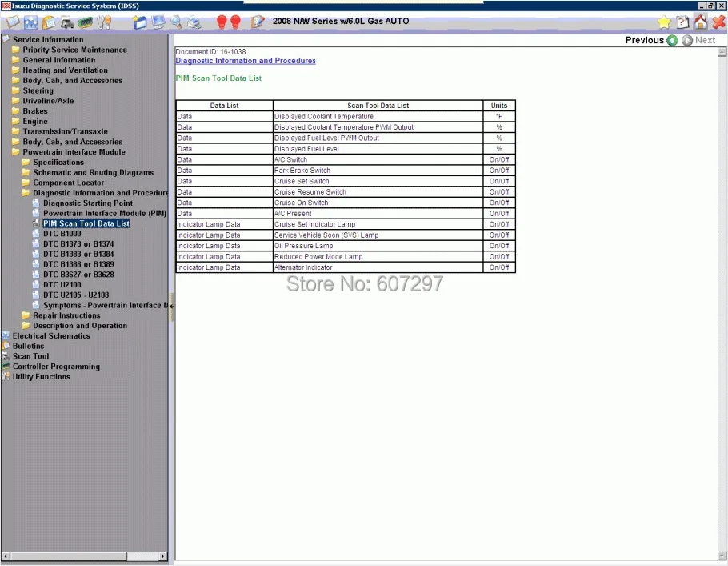Select the PIM Scan Tool Data List item

click(86, 223)
